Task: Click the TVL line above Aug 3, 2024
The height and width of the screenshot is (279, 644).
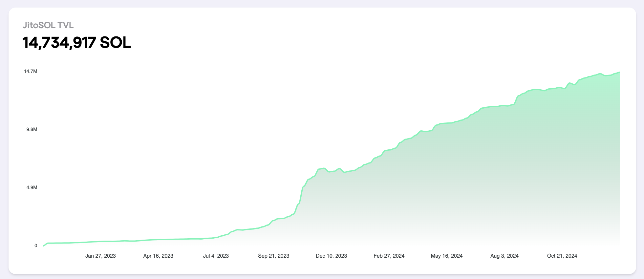Action: pyautogui.click(x=504, y=106)
